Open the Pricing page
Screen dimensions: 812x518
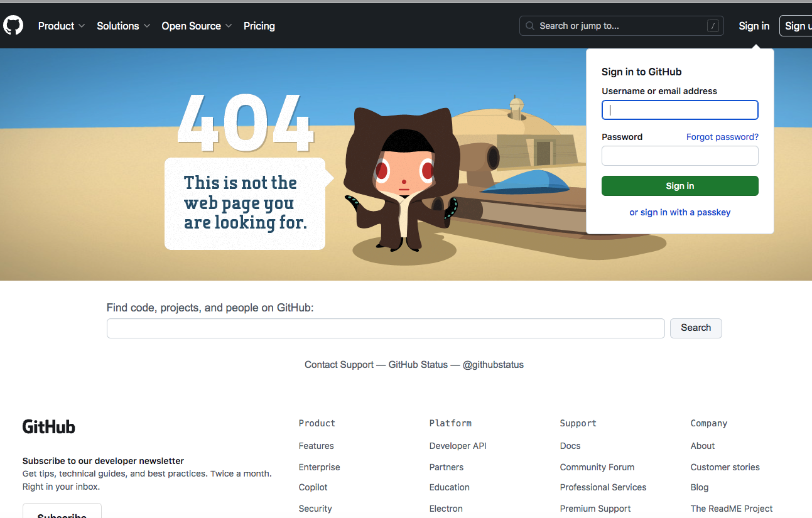coord(259,26)
